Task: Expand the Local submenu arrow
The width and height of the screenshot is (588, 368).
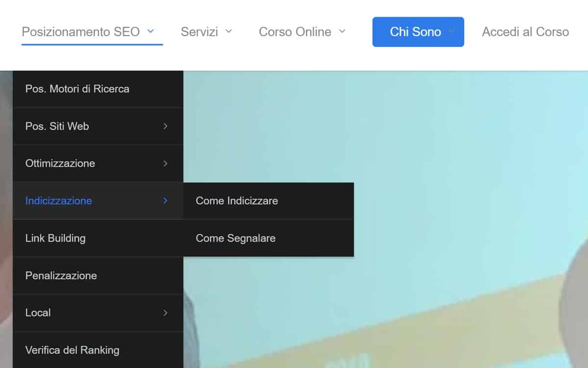Action: [x=166, y=313]
